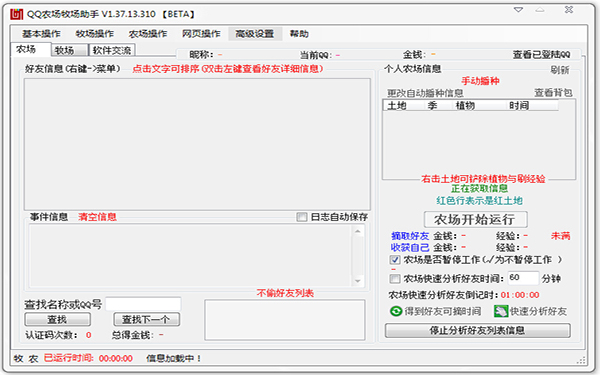This screenshot has width=600, height=375.
Task: Click 查看背包 link
Action: click(553, 93)
